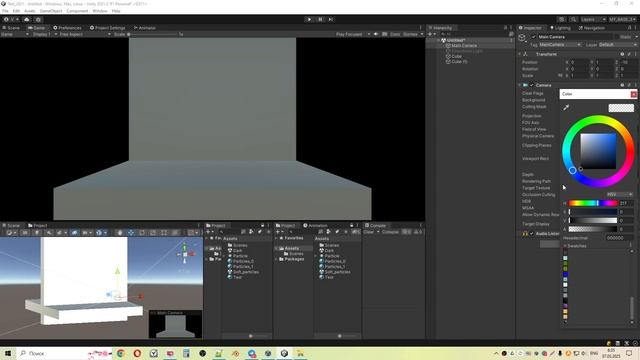Open the Tag MainCamera dropdown
This screenshot has height=360, width=640.
click(x=560, y=44)
